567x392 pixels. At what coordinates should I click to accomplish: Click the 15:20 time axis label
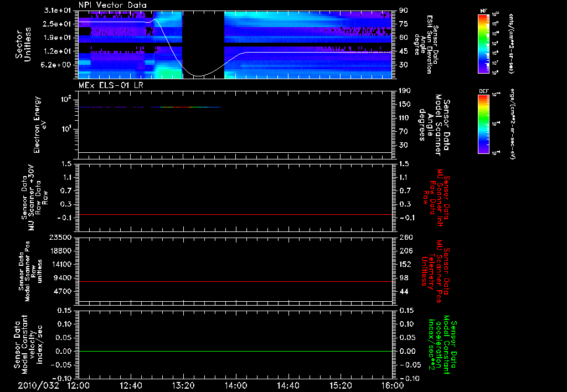tap(341, 385)
